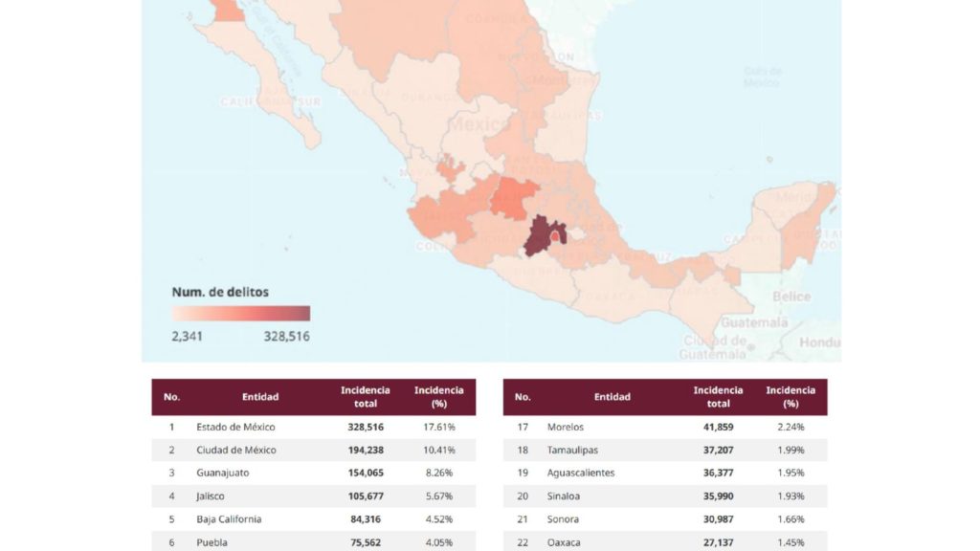Click the Incidencia total column header
The image size is (980, 551).
(365, 396)
